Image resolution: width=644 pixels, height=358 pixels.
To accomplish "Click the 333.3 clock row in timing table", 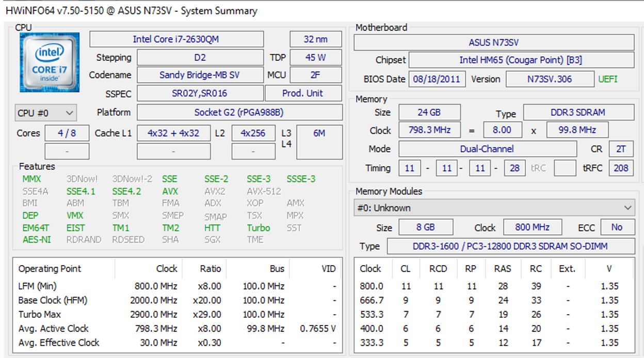I will (495, 343).
